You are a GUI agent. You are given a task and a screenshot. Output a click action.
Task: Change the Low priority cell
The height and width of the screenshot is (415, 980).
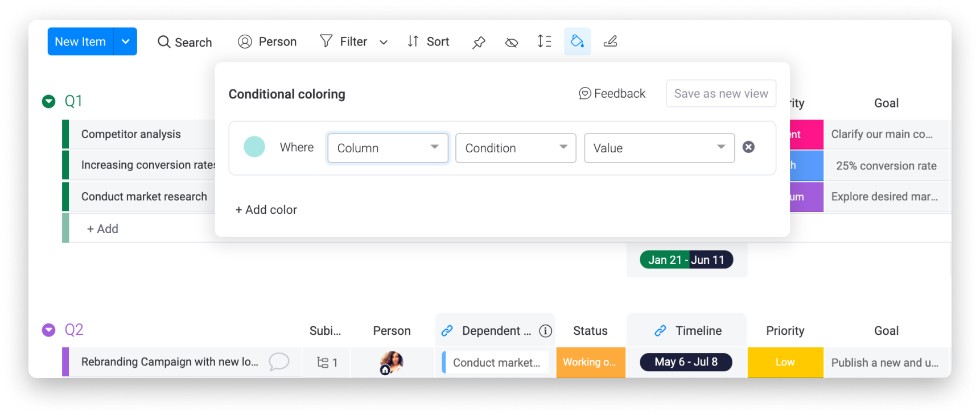(785, 362)
